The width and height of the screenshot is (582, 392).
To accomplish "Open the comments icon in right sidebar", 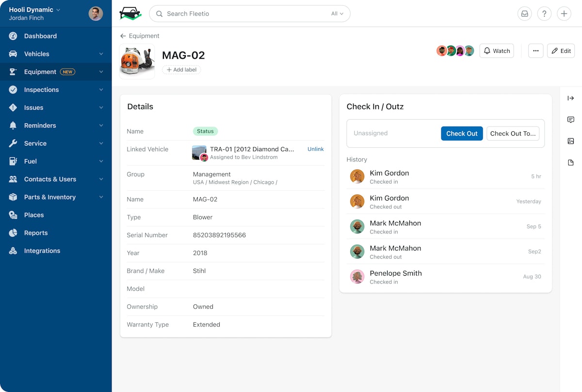I will (571, 120).
